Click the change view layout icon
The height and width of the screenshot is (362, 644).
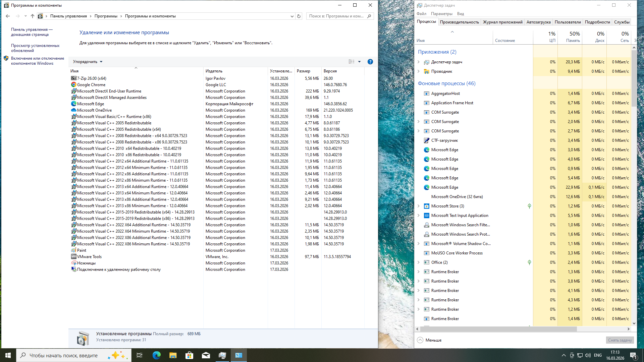point(352,62)
